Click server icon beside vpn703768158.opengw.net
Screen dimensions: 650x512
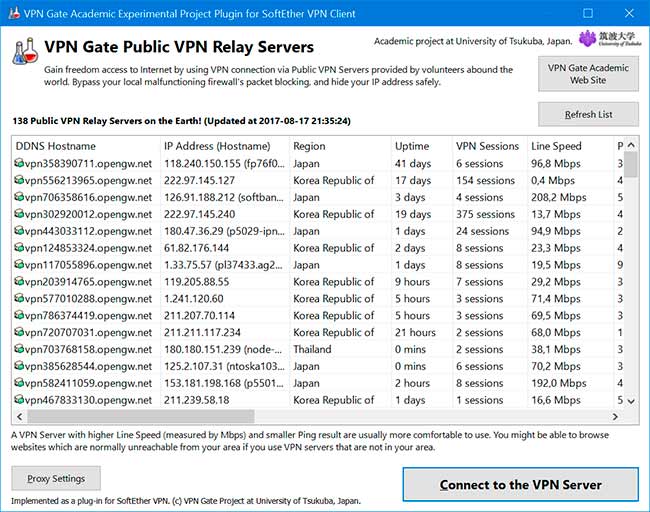pyautogui.click(x=19, y=349)
